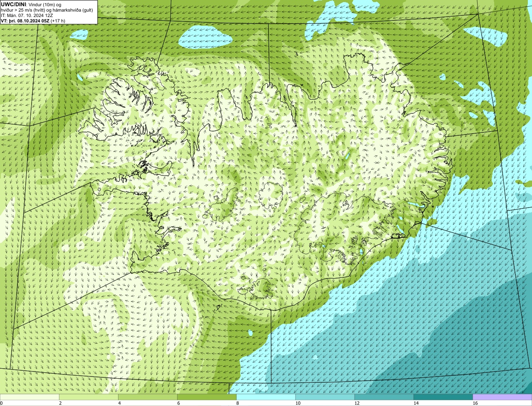Click the legend scale label '6'
The image size is (532, 406).
click(178, 403)
